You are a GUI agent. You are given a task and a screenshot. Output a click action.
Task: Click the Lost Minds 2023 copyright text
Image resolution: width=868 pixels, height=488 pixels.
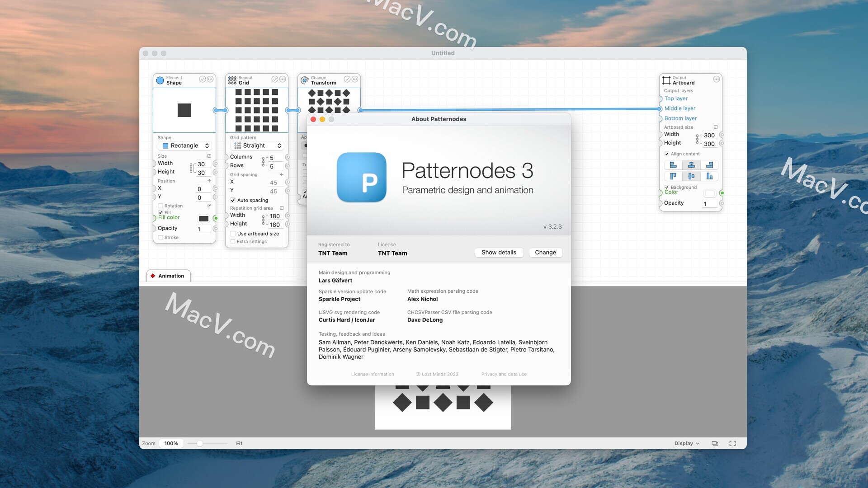pos(437,374)
